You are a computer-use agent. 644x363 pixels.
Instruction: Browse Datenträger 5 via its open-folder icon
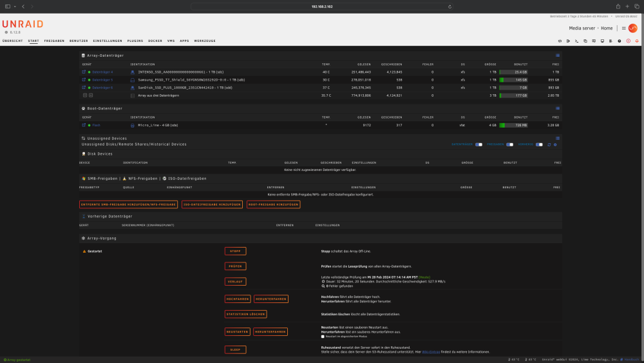(84, 80)
